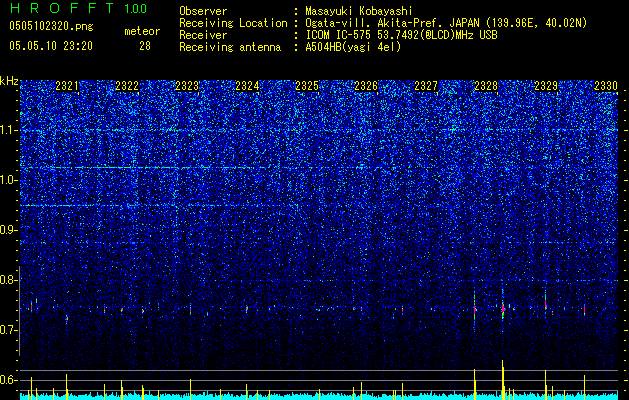The height and width of the screenshot is (400, 629).
Task: Click the 0.8 frequency axis label
Action: (x=9, y=280)
